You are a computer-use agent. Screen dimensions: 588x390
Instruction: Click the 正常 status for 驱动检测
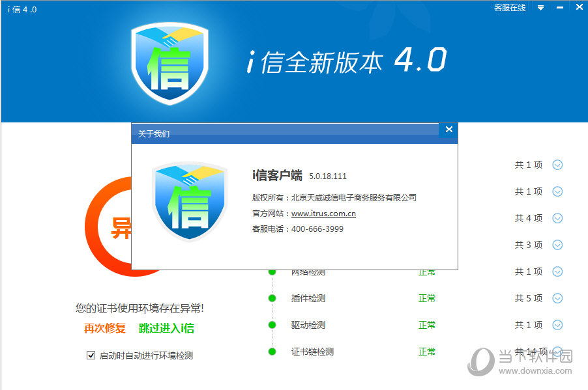click(427, 325)
